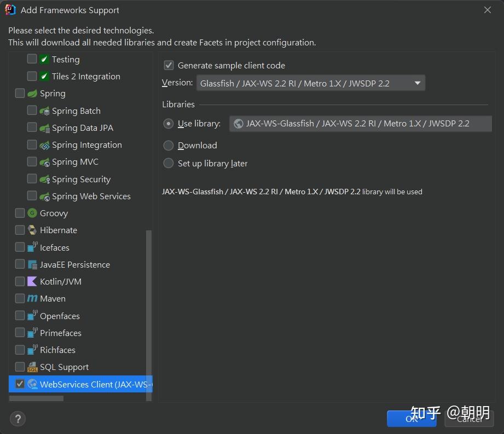The height and width of the screenshot is (434, 504).
Task: Choose Set up library later option
Action: [x=169, y=163]
